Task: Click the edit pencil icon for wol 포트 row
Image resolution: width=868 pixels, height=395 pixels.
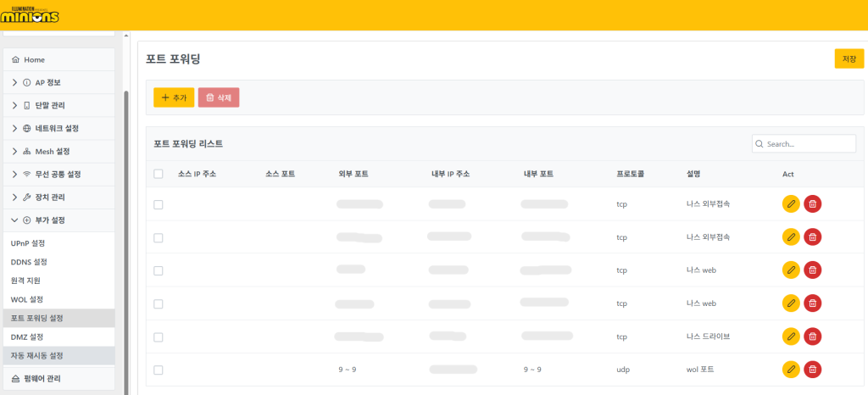Action: tap(791, 370)
